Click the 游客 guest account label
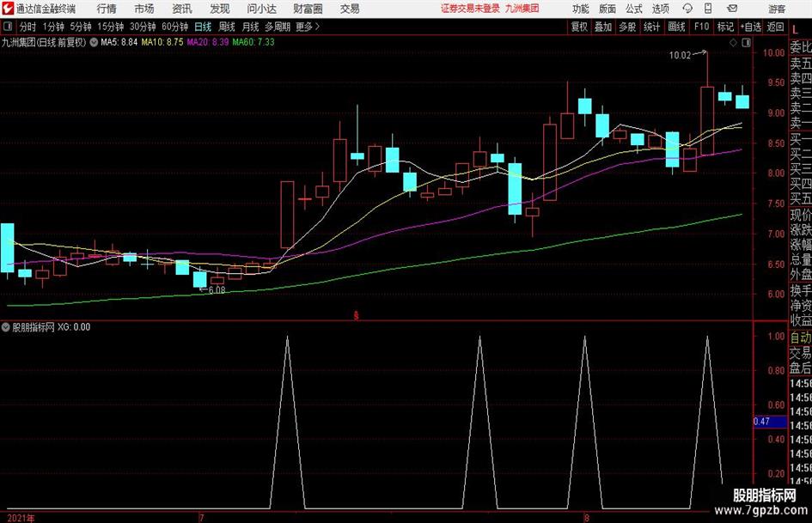Viewport: 812px width, 523px height. pos(777,9)
